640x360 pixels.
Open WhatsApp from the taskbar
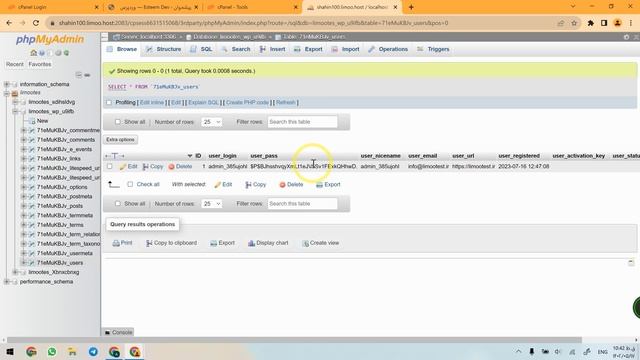click(52, 351)
